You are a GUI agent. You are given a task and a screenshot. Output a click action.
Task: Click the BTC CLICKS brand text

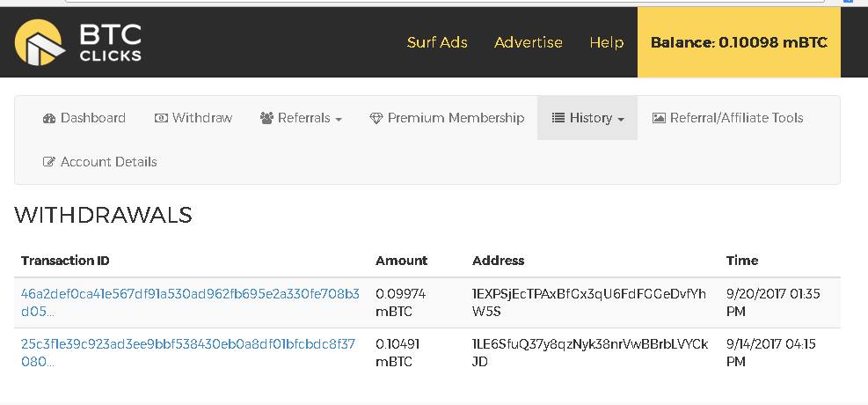[110, 42]
